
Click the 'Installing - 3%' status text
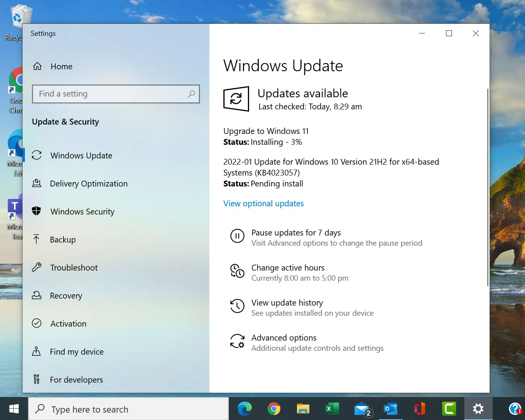pyautogui.click(x=276, y=142)
